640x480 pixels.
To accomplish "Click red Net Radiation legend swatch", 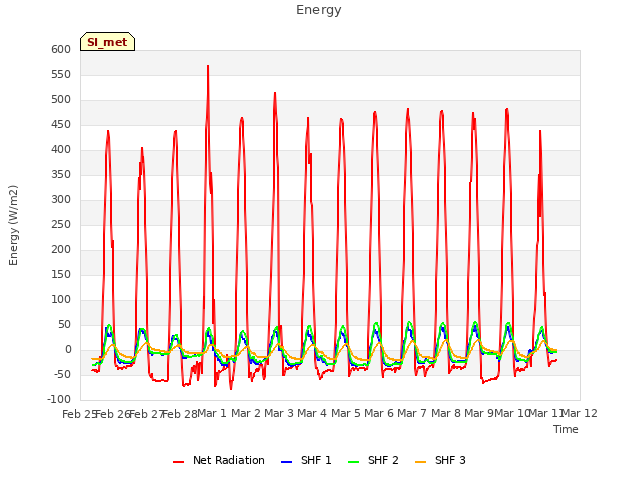I will pyautogui.click(x=178, y=462).
